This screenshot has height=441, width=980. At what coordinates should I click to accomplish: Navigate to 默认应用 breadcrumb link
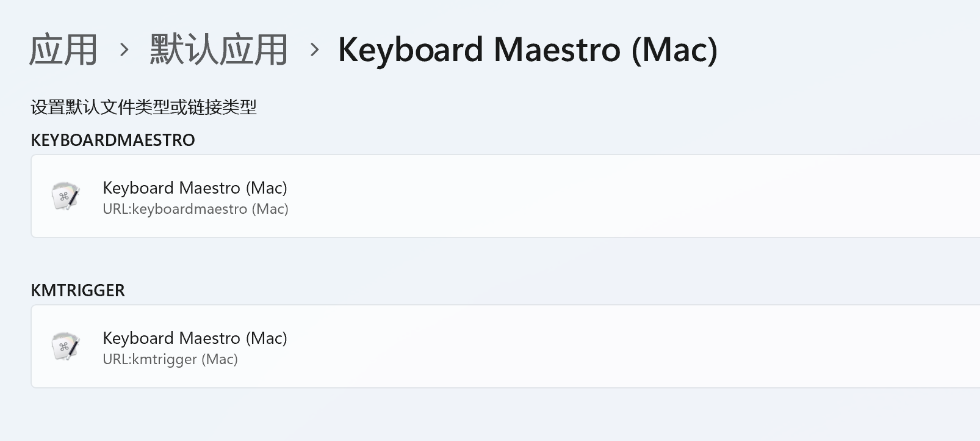[x=219, y=49]
